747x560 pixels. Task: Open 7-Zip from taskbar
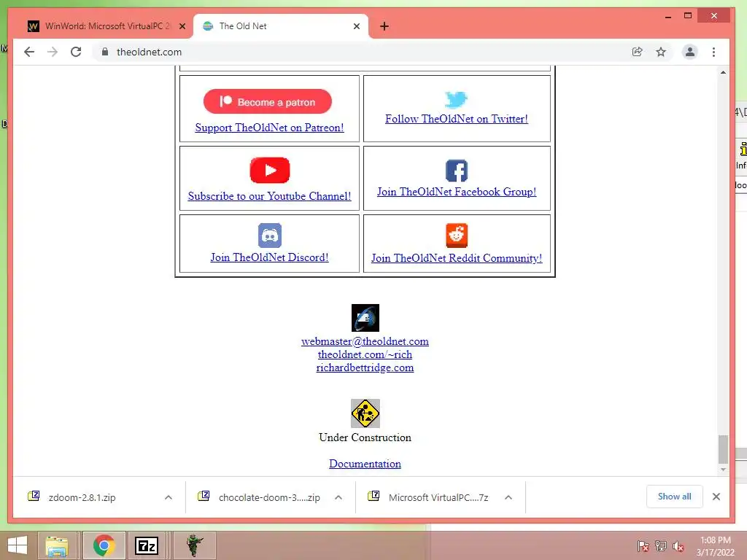click(x=146, y=545)
